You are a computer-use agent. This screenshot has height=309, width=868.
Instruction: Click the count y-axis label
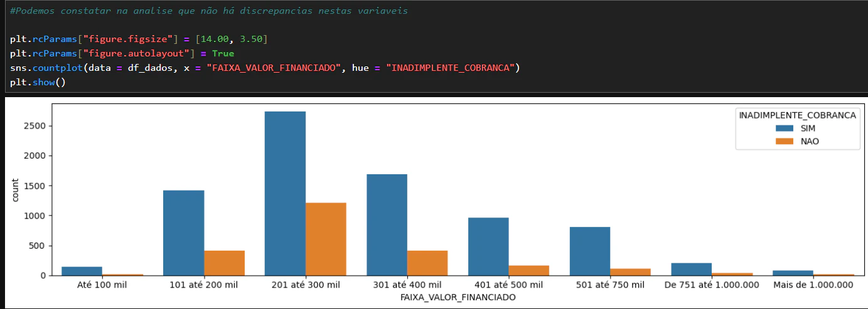[x=16, y=189]
